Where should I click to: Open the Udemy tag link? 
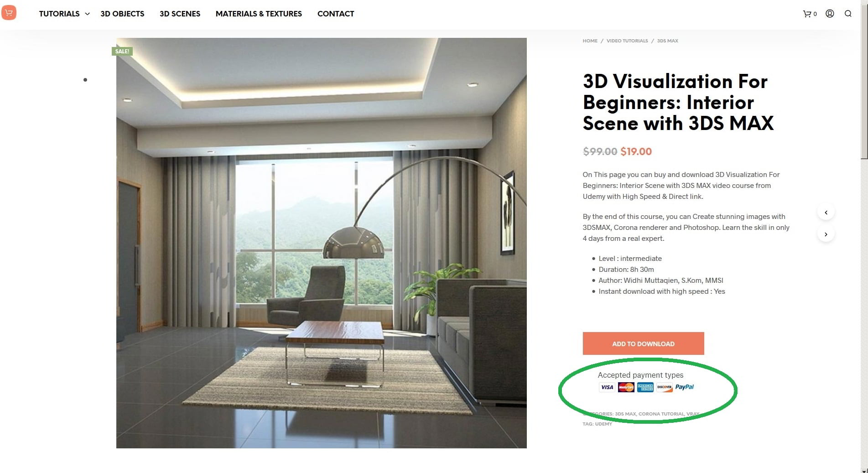(x=603, y=424)
